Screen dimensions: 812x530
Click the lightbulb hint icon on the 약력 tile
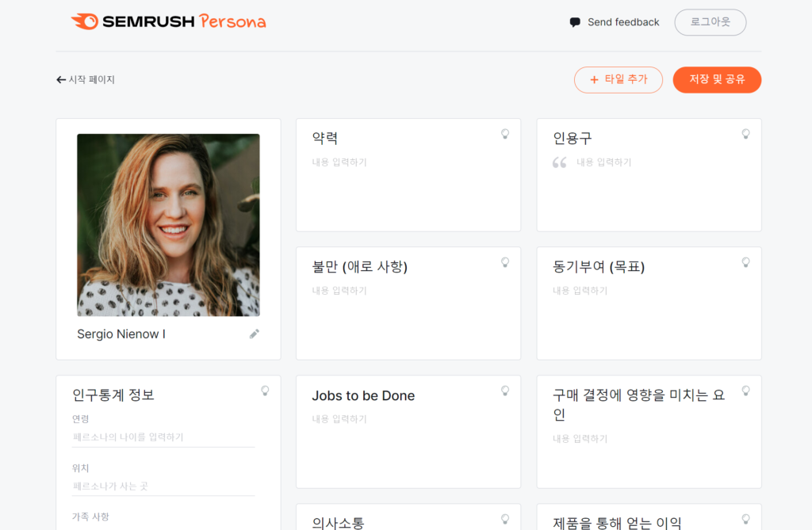[x=505, y=134]
